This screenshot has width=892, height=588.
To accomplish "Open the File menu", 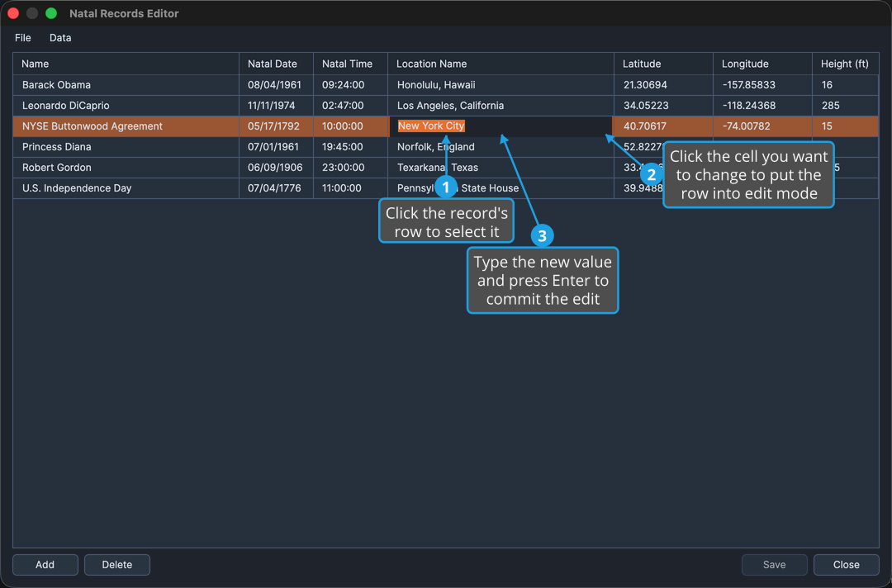I will tap(23, 38).
